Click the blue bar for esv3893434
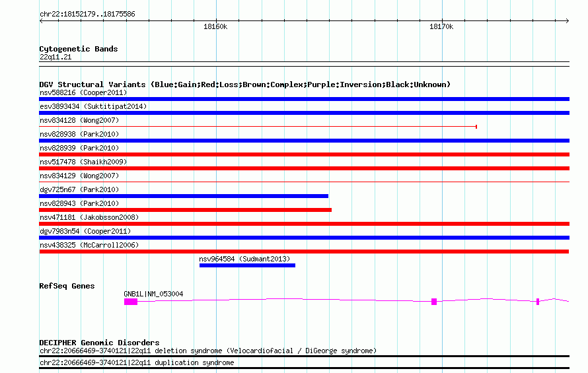This screenshot has width=588, height=373. pyautogui.click(x=304, y=113)
